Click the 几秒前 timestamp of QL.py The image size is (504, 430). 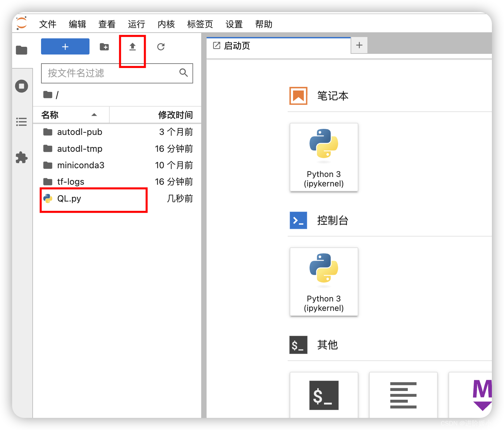tap(180, 199)
